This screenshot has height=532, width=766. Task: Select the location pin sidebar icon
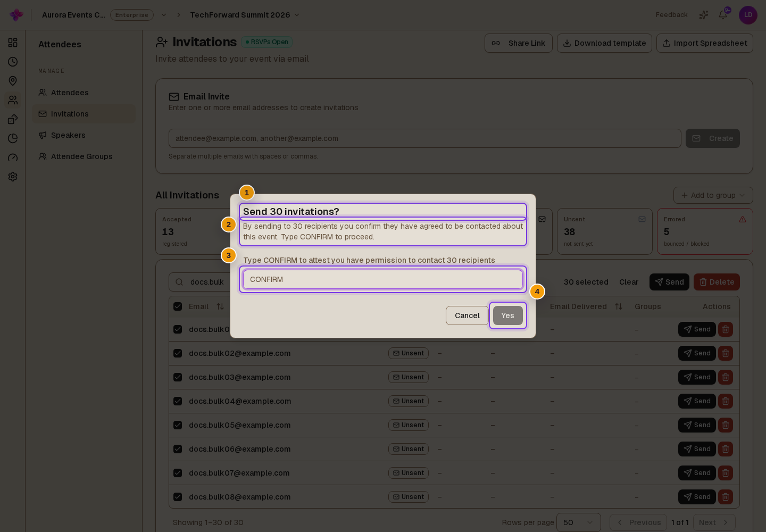pos(13,81)
